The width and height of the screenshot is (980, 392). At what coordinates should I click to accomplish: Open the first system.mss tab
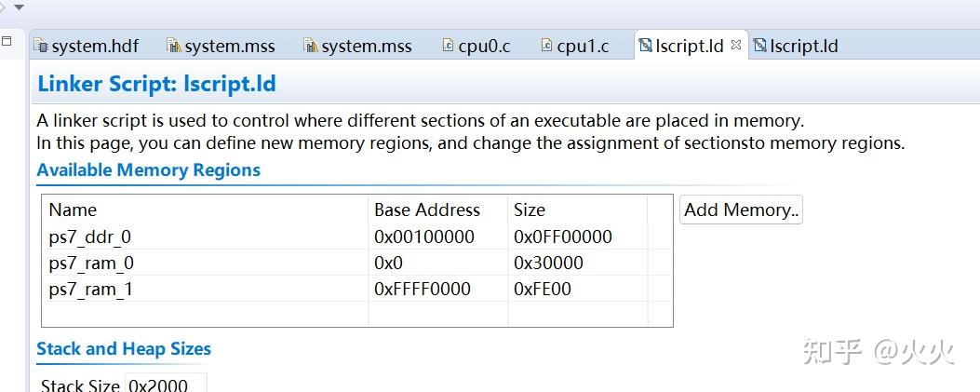(x=221, y=47)
